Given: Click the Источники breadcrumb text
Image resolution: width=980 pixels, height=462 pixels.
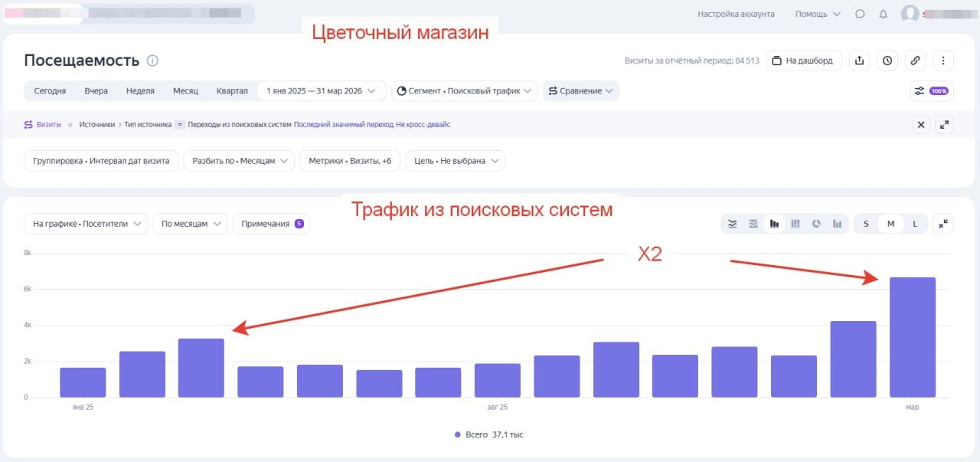Looking at the screenshot, I should (96, 124).
